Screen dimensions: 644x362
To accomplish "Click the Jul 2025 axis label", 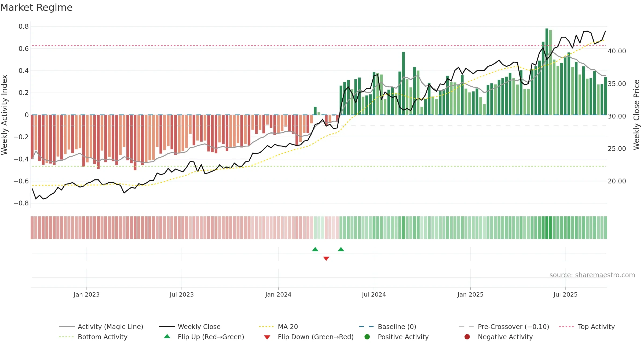I will click(x=565, y=294).
